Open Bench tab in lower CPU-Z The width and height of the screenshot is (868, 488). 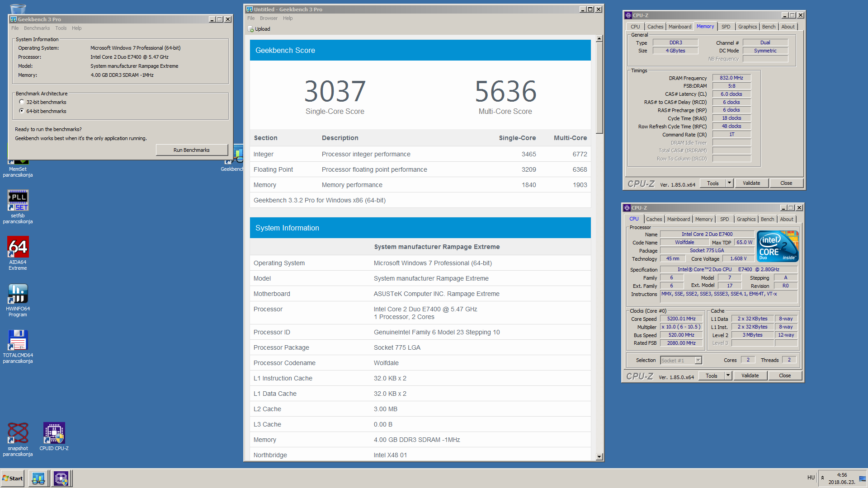(x=767, y=219)
